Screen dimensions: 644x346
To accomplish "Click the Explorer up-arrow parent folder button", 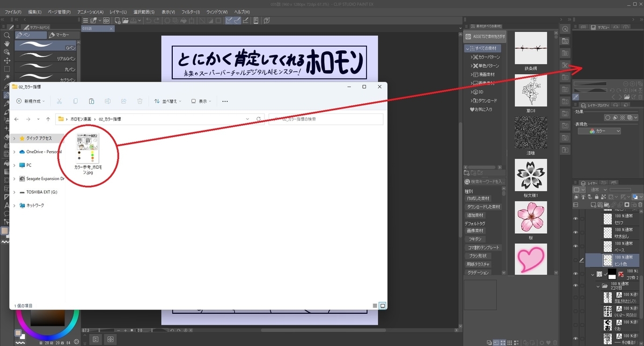I will coord(48,119).
